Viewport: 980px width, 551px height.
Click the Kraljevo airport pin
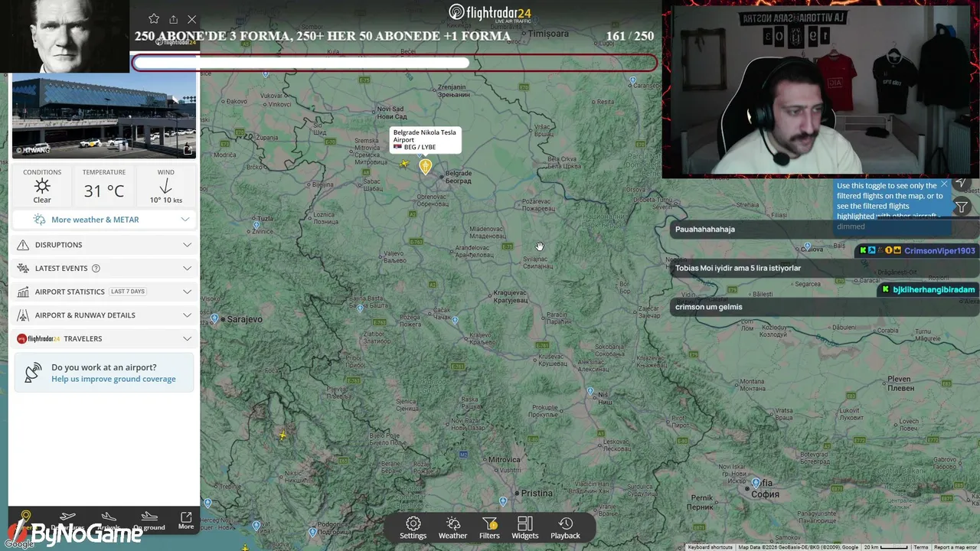click(456, 320)
